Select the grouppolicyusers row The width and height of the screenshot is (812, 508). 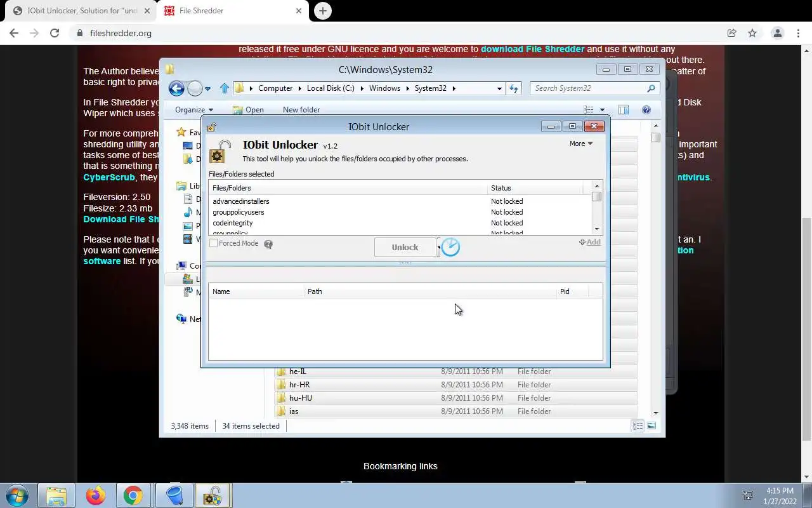tap(400, 212)
